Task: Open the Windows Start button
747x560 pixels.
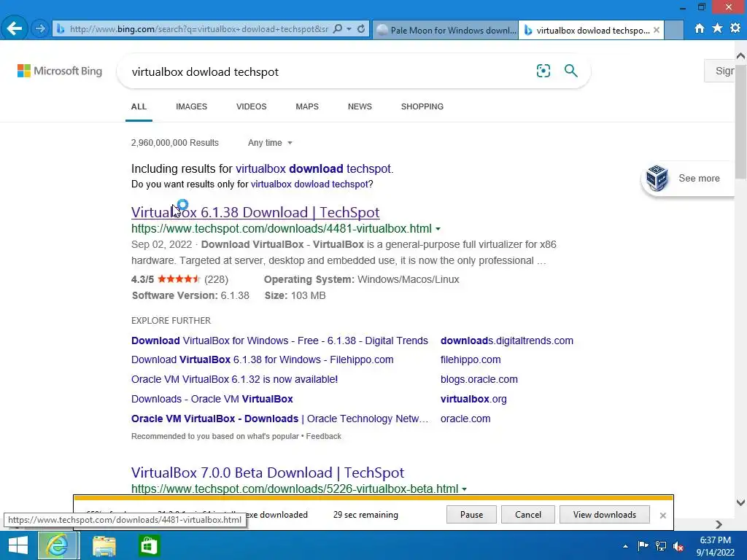Action: (18, 545)
